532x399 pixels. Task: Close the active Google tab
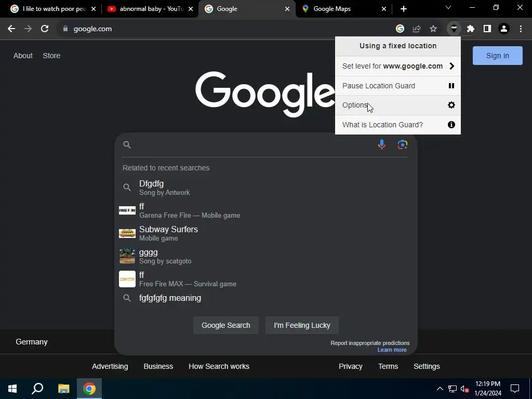287,9
